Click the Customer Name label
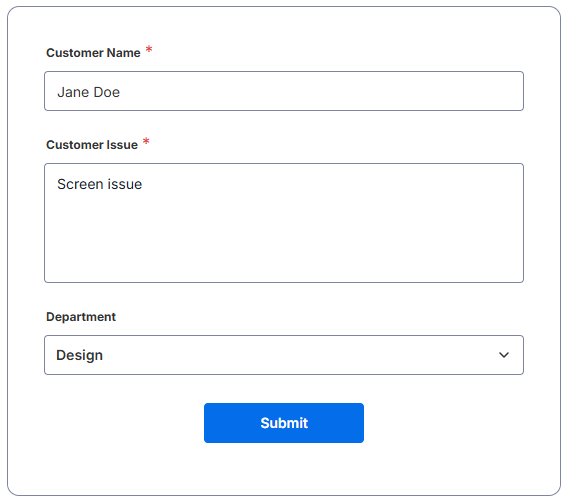566x504 pixels. [x=93, y=53]
